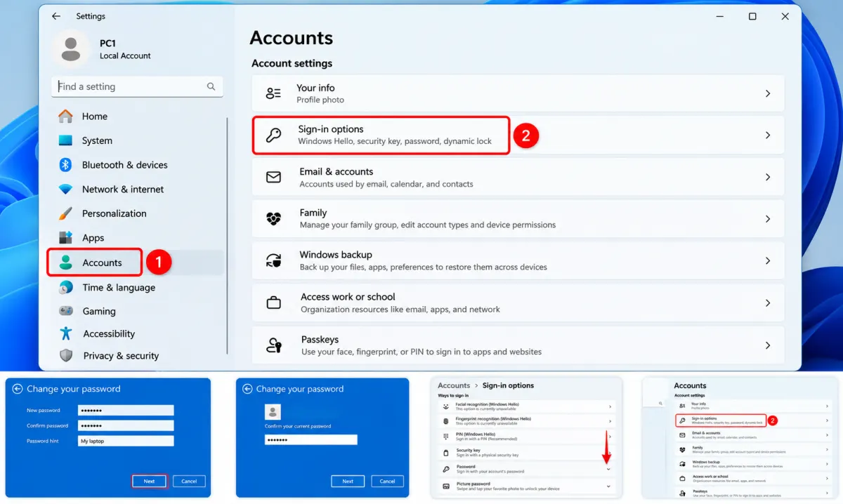Click the magnifier icon in Find a setting

[x=211, y=86]
